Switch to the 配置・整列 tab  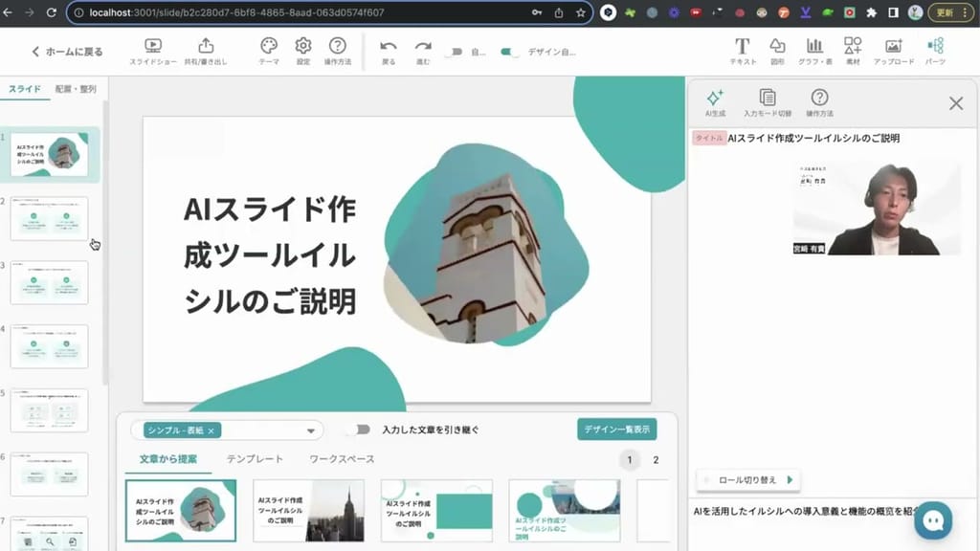pyautogui.click(x=76, y=89)
